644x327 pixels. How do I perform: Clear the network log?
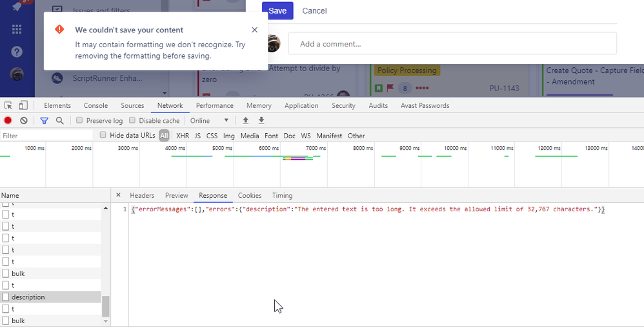pos(24,120)
